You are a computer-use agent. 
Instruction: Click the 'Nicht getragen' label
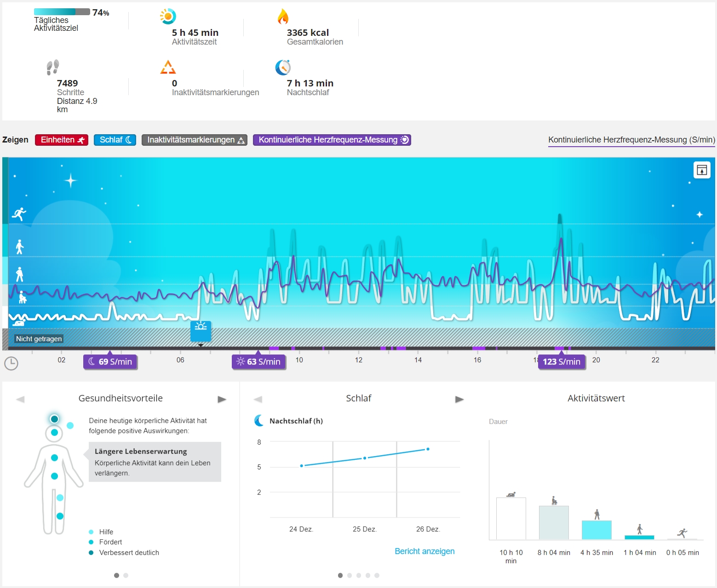[x=39, y=339]
